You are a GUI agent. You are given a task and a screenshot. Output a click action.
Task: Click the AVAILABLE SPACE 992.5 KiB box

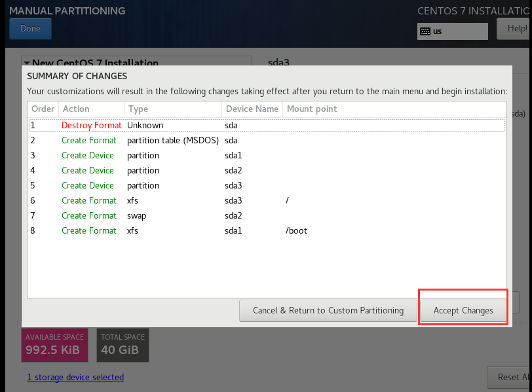[54, 345]
